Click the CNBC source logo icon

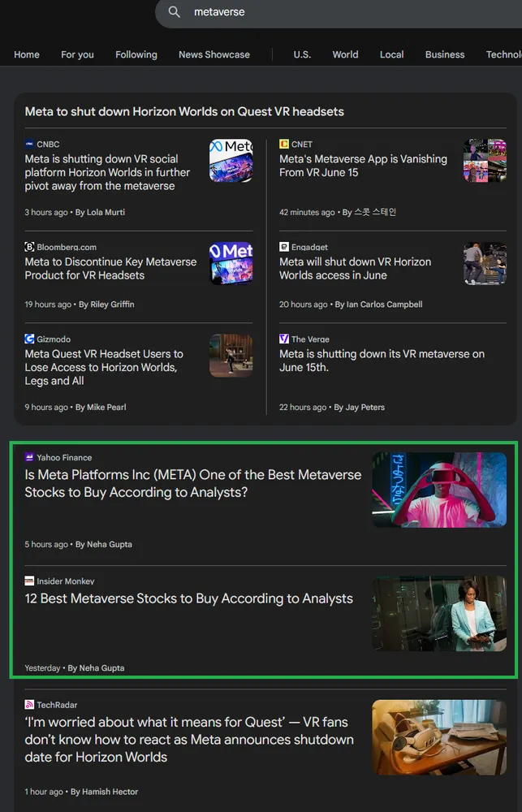pos(29,145)
